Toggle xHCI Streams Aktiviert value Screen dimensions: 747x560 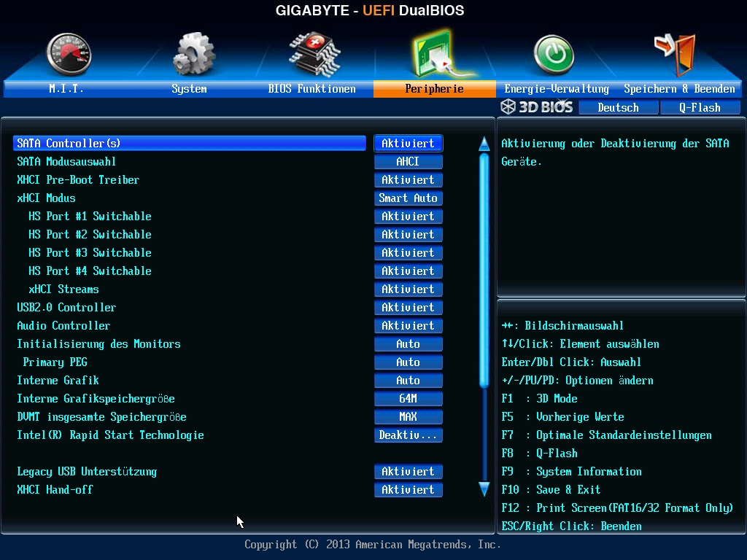point(409,289)
